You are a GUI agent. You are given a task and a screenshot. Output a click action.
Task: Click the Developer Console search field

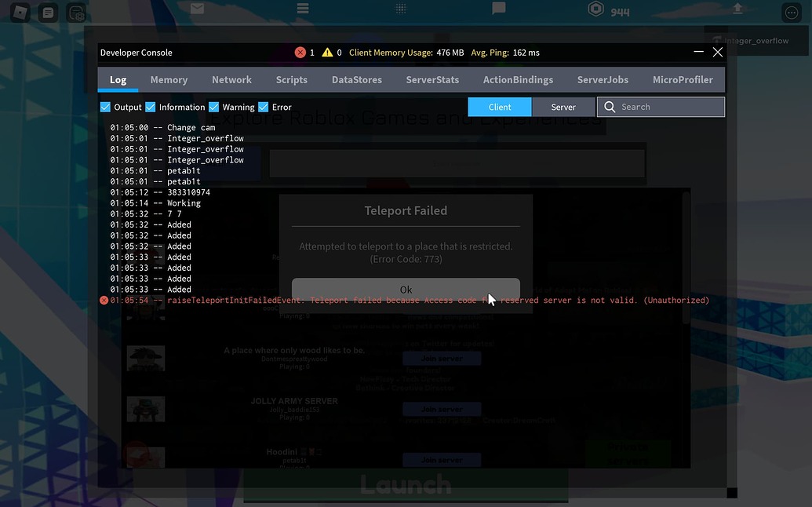(667, 106)
